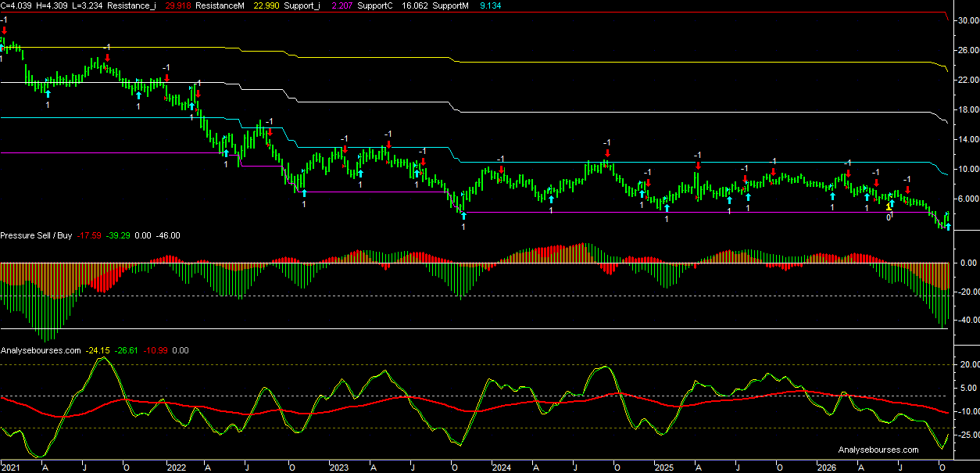Click the 26.00 price axis label
Viewport: 980px width, 473px height.
point(967,50)
